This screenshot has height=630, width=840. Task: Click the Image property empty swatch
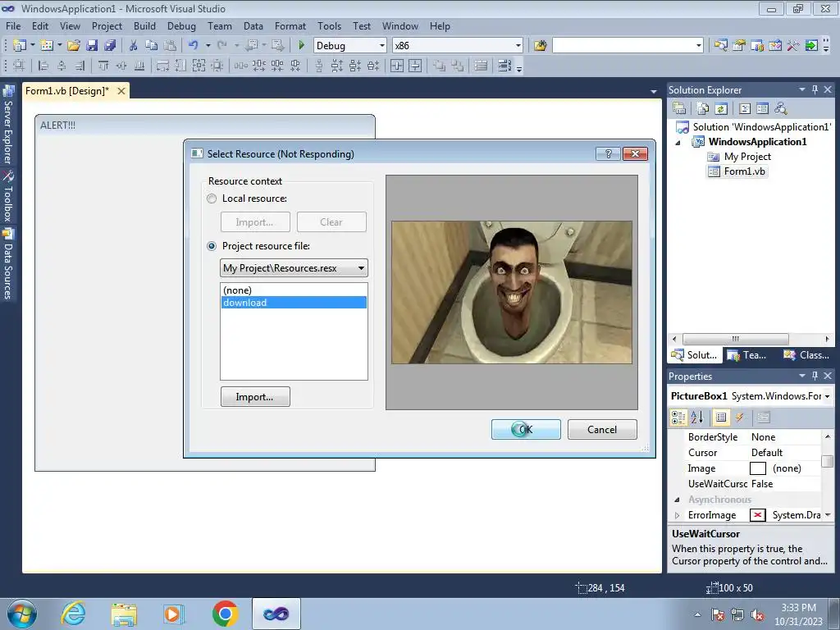pos(757,468)
